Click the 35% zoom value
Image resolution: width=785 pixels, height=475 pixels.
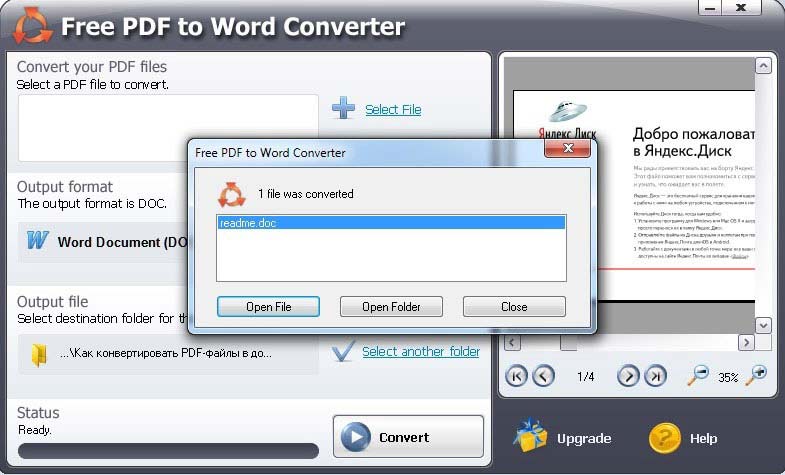pyautogui.click(x=728, y=377)
